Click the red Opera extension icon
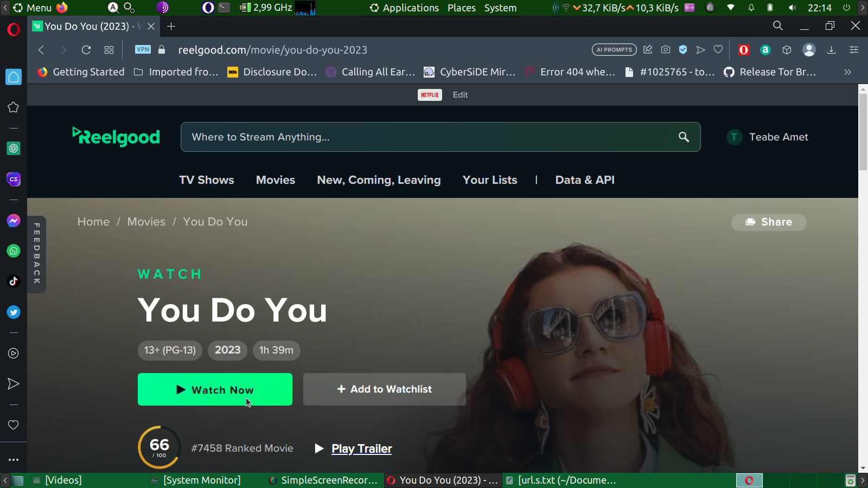868x488 pixels. 744,50
